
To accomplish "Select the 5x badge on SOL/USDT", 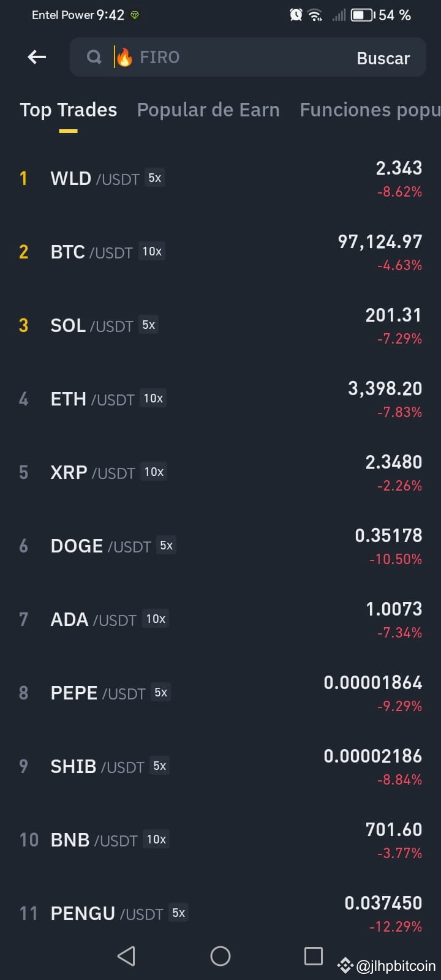I will pyautogui.click(x=149, y=325).
